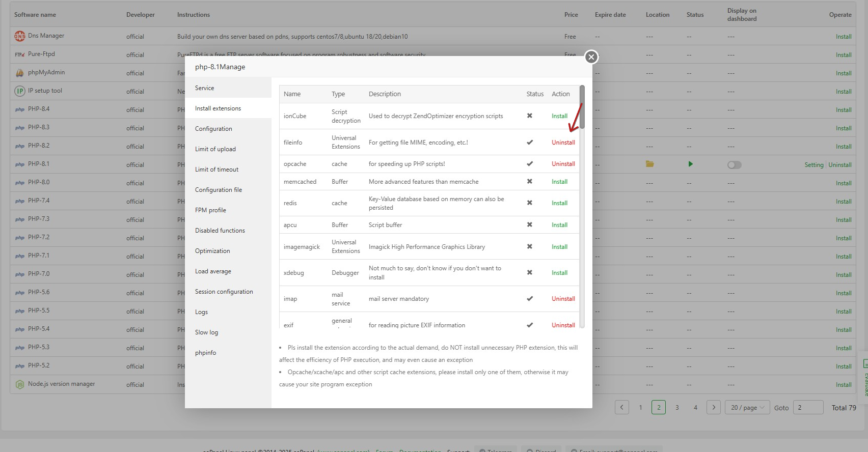This screenshot has width=868, height=452.
Task: Click the IP setup tool icon
Action: tap(19, 91)
